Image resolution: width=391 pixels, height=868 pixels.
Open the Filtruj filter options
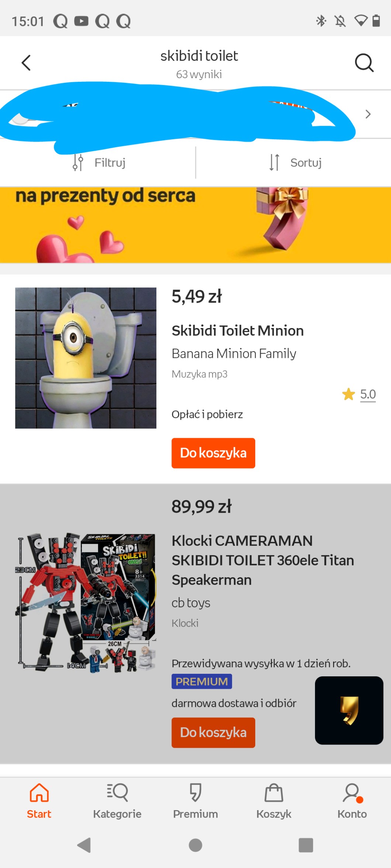coord(99,163)
